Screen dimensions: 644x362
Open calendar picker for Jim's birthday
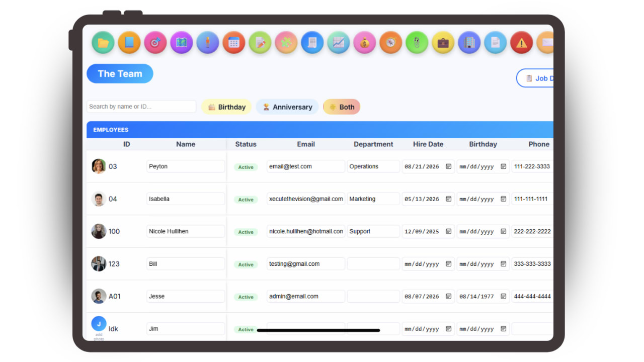(503, 329)
